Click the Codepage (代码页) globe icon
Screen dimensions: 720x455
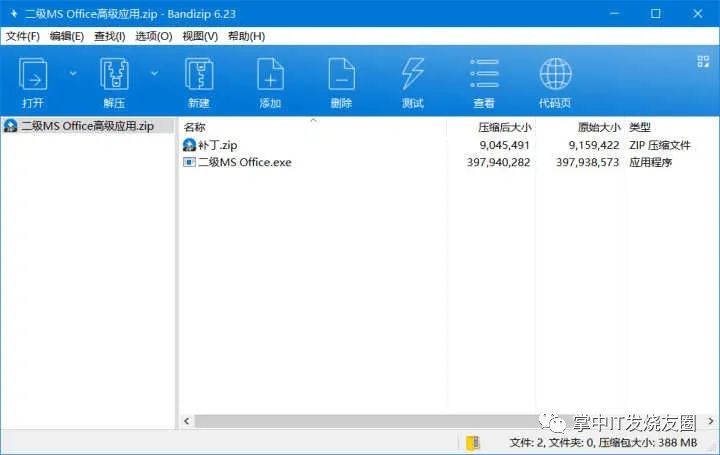coord(555,73)
